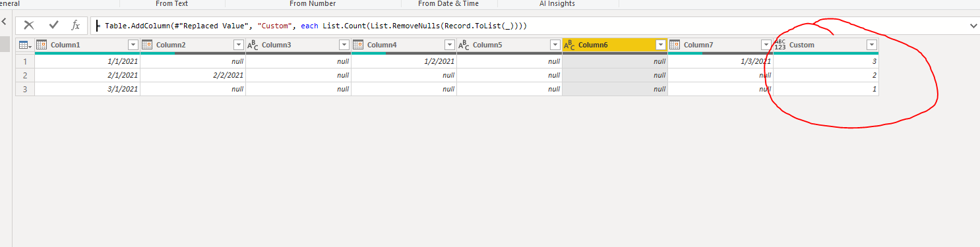Click cell 2/1/2021 in Column1
The width and height of the screenshot is (980, 247).
(x=87, y=75)
